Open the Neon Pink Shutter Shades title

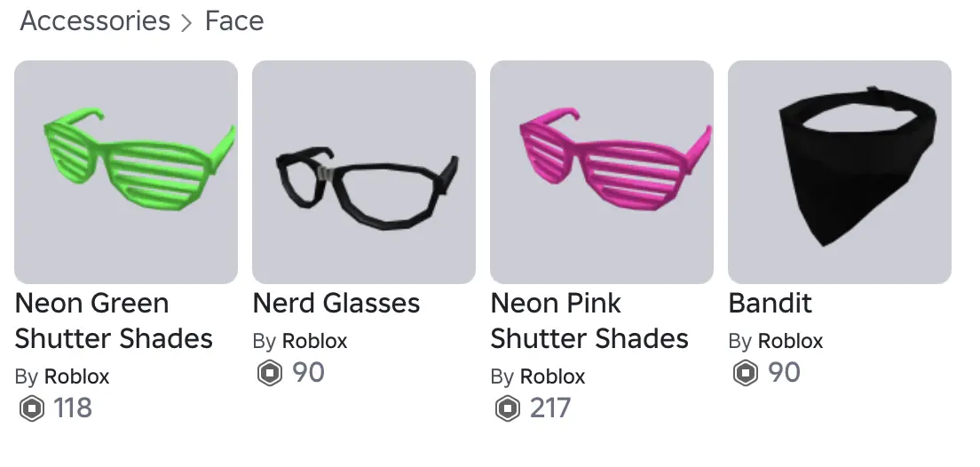[x=589, y=321]
